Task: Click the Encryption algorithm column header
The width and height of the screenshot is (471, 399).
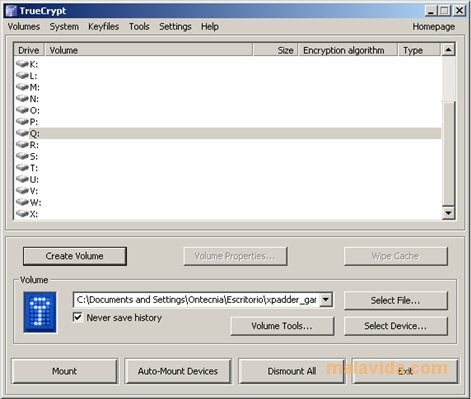Action: point(348,50)
